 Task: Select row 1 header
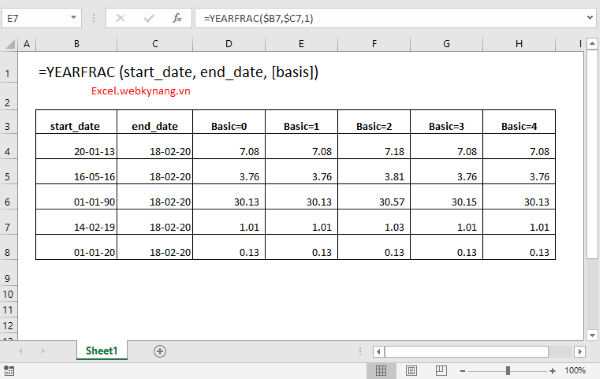click(x=8, y=67)
